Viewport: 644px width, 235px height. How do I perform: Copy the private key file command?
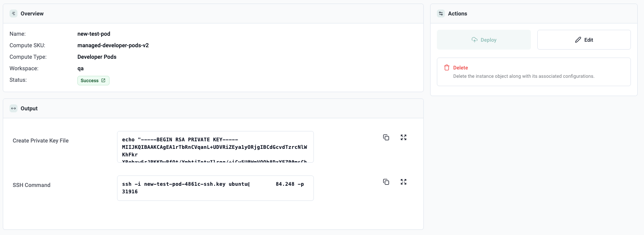pos(386,137)
